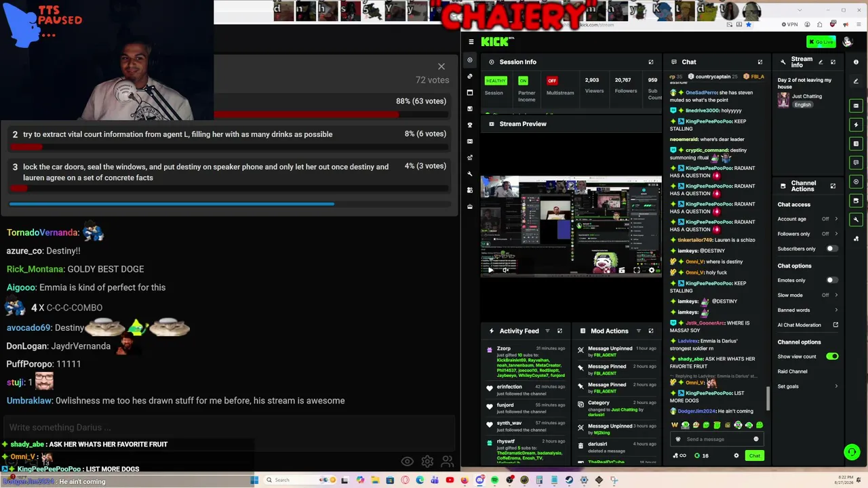Select poll option 3 lock the car doors
868x488 pixels.
pos(229,175)
